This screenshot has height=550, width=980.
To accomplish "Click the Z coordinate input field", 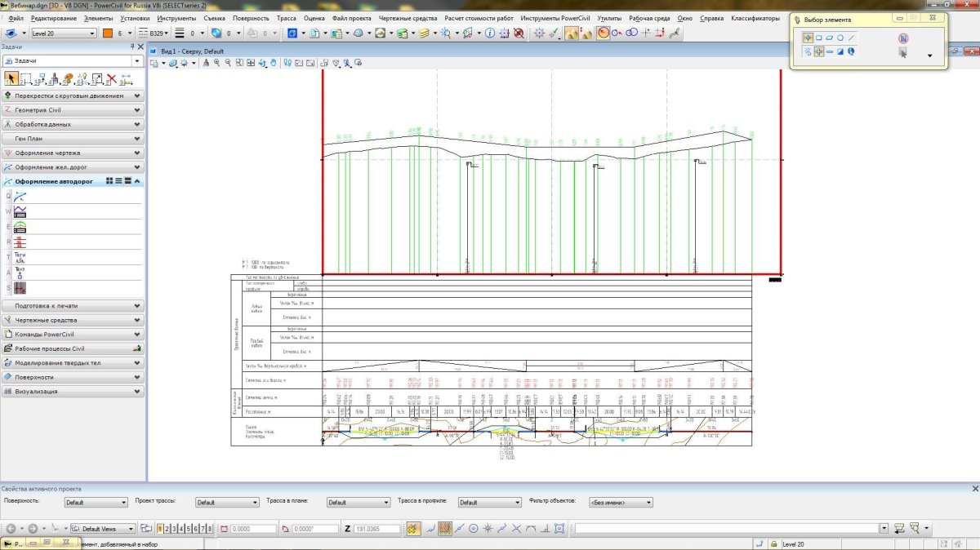I will 376,529.
